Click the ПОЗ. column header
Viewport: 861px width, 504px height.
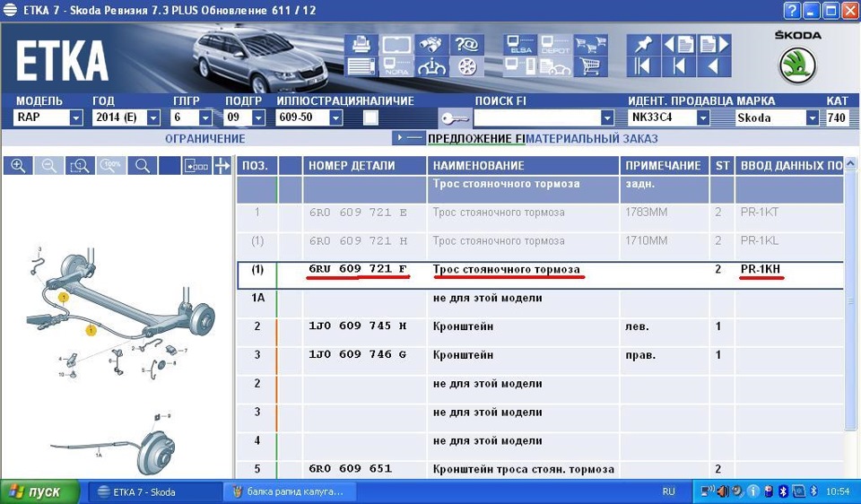coord(257,165)
